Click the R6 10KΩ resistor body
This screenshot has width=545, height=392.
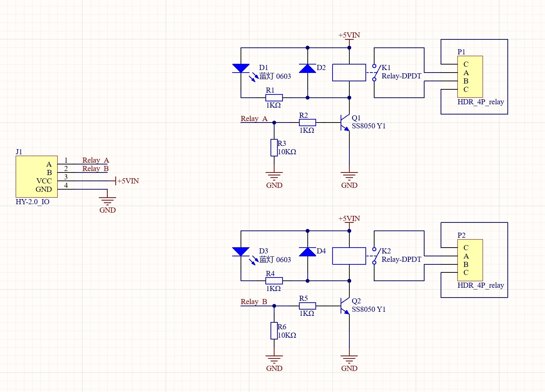pyautogui.click(x=274, y=331)
